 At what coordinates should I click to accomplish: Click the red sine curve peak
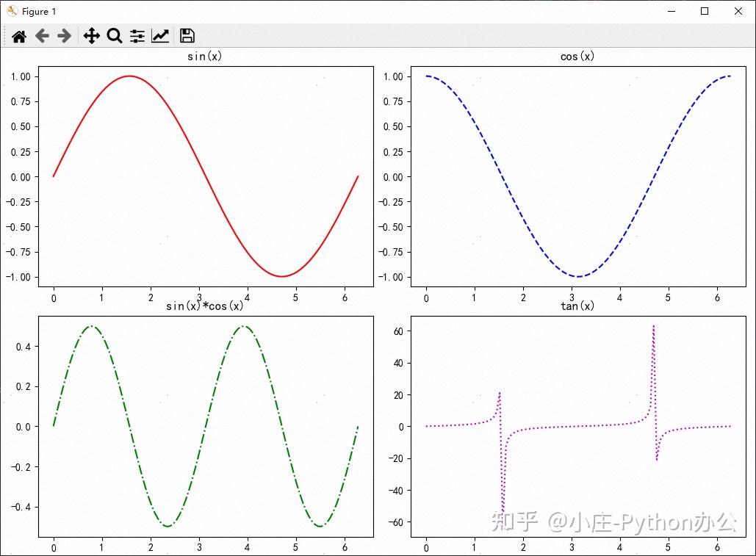pos(129,76)
